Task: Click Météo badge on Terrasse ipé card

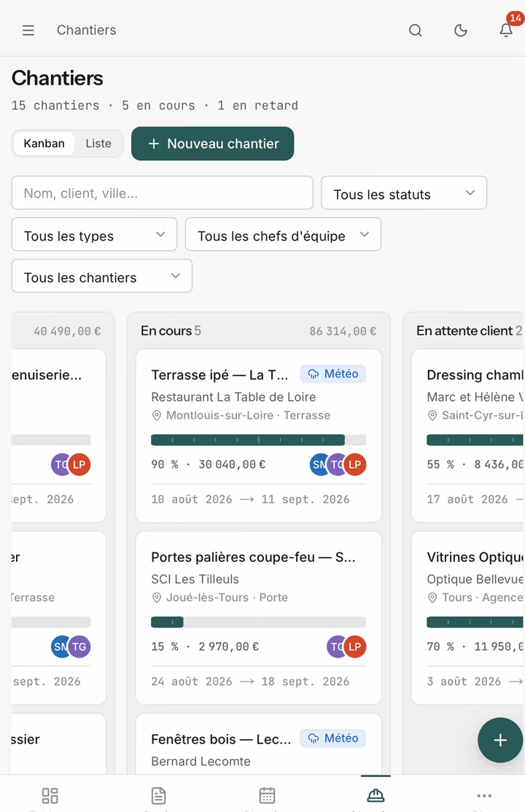Action: point(332,374)
